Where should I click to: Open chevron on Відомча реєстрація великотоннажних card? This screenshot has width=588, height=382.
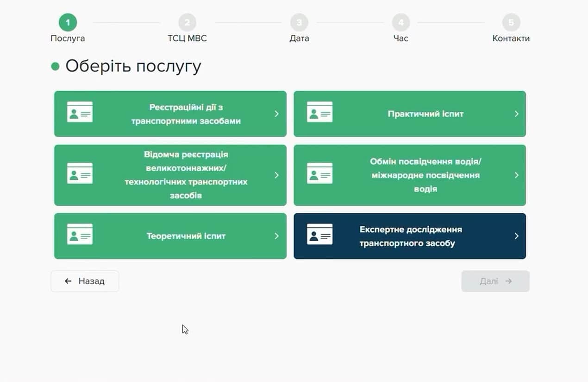pos(276,175)
